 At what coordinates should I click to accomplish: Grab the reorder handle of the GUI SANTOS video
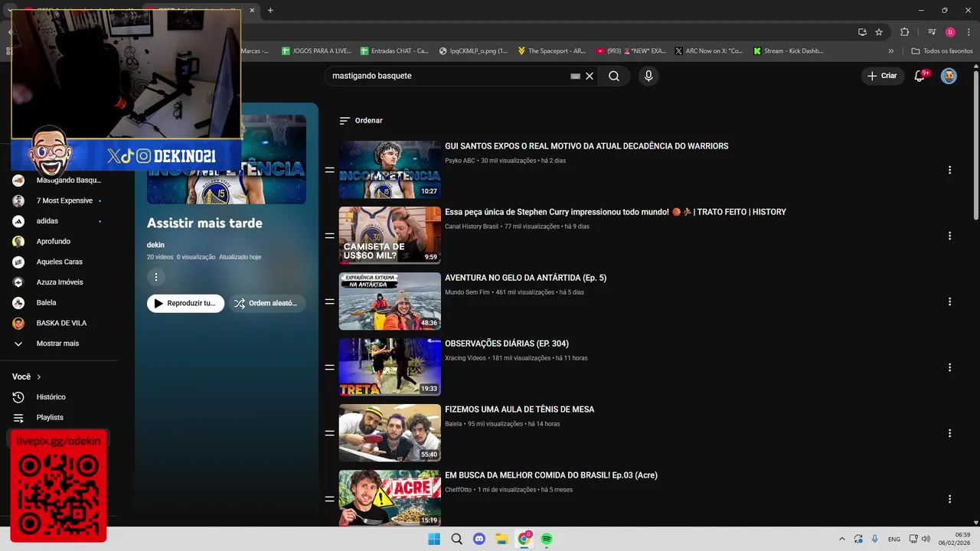click(329, 170)
